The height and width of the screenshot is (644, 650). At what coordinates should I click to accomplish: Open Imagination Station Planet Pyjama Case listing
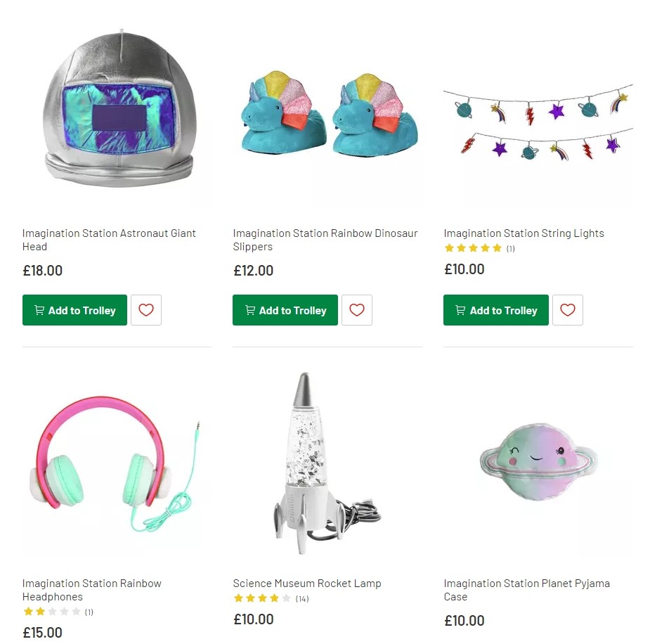pyautogui.click(x=526, y=589)
